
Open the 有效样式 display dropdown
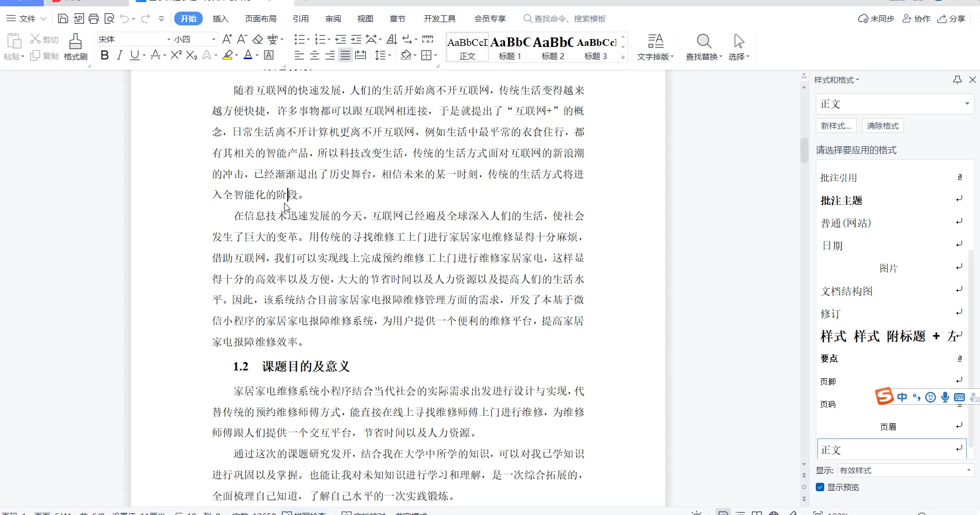click(968, 470)
